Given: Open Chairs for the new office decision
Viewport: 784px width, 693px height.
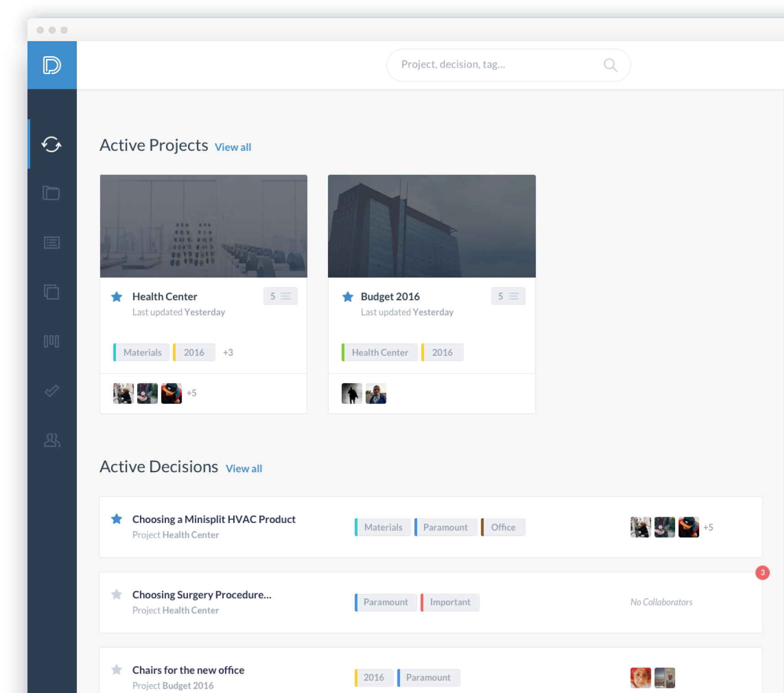Looking at the screenshot, I should (x=188, y=670).
